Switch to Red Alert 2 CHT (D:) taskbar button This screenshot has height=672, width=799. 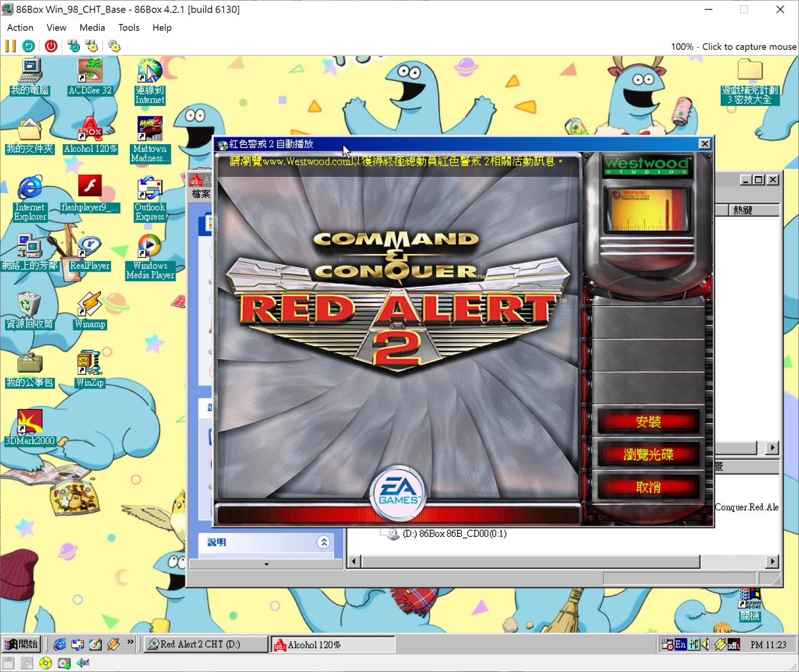coord(206,644)
